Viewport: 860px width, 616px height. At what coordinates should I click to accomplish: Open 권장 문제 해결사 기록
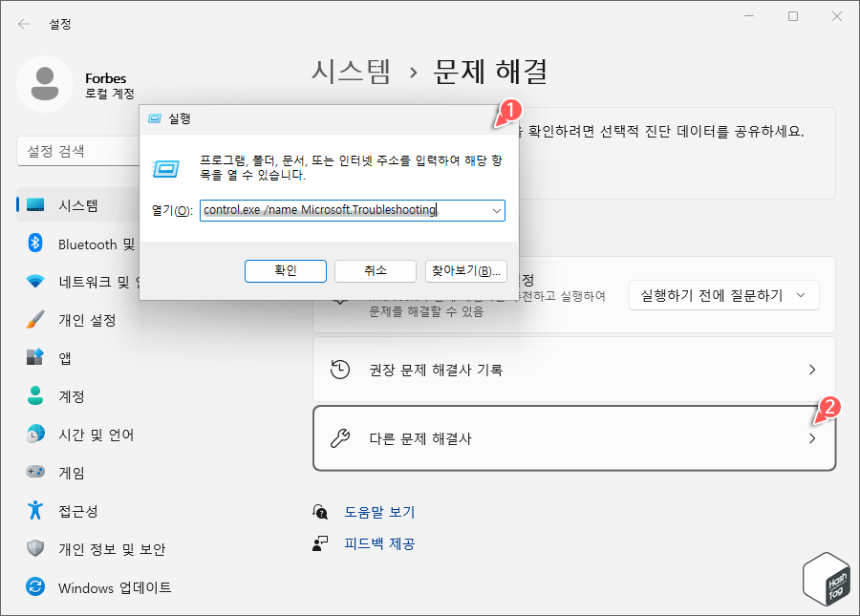573,370
